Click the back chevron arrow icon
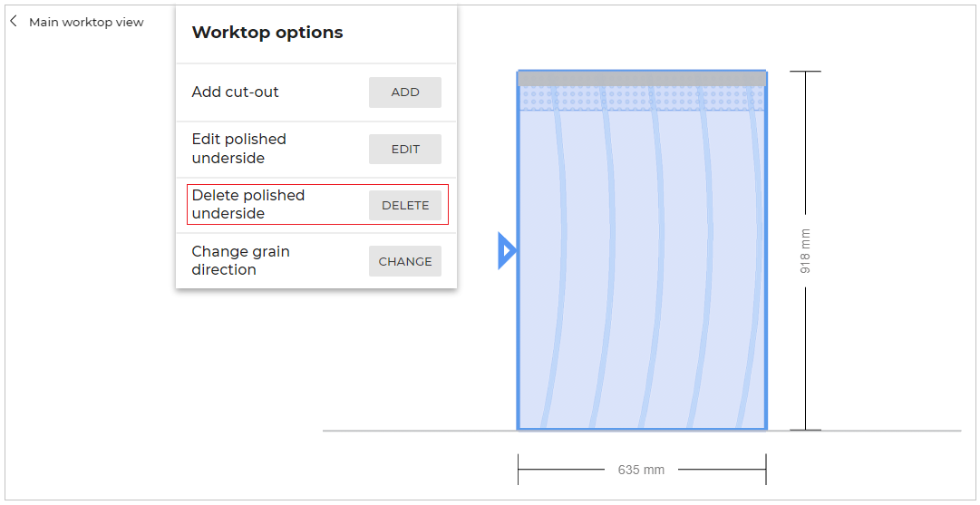The image size is (980, 505). click(14, 21)
